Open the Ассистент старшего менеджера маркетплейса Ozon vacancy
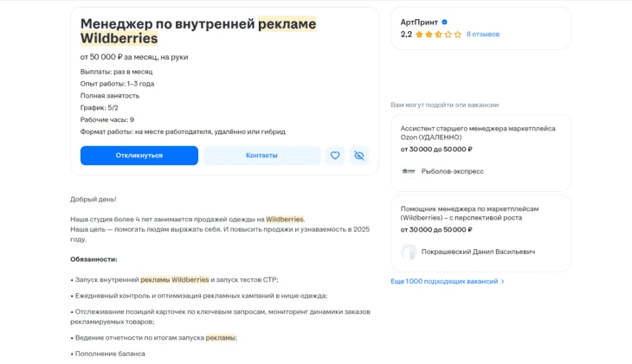Image resolution: width=632 pixels, height=364 pixels. coord(478,132)
